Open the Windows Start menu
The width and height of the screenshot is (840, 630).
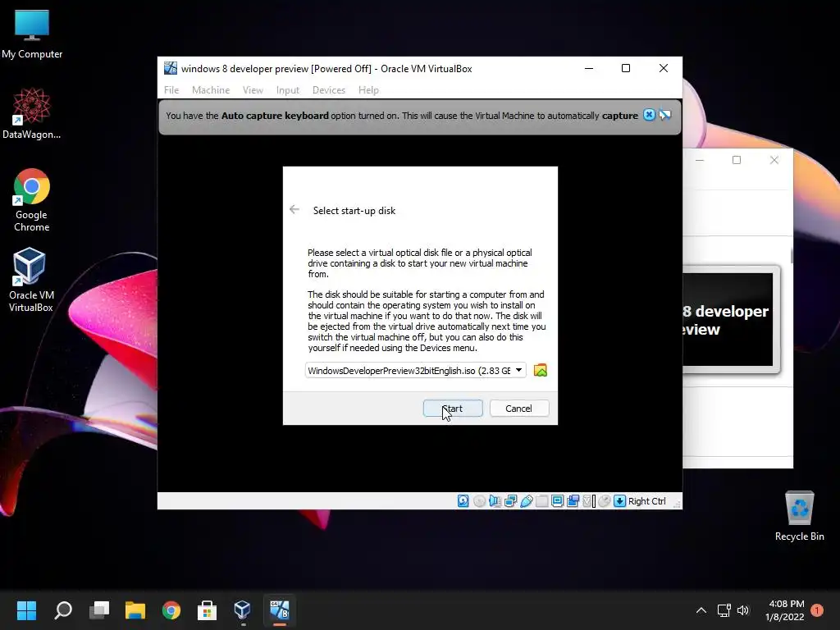[x=26, y=610]
